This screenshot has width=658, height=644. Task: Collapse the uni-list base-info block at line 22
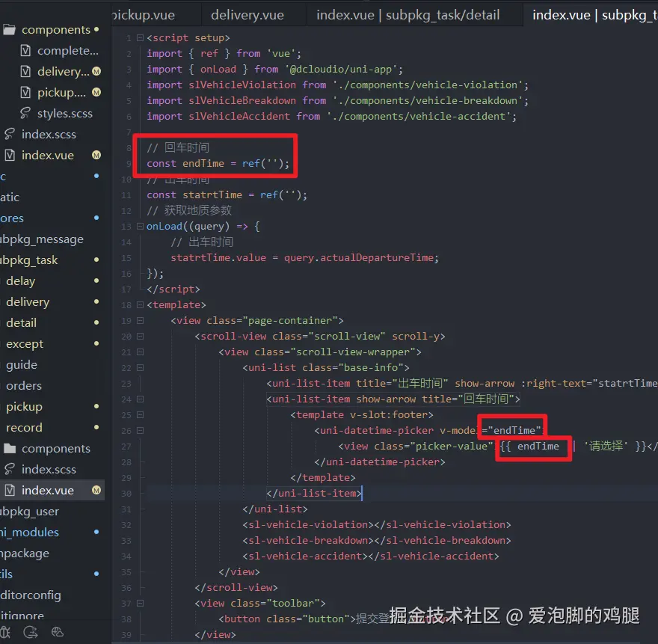[140, 368]
